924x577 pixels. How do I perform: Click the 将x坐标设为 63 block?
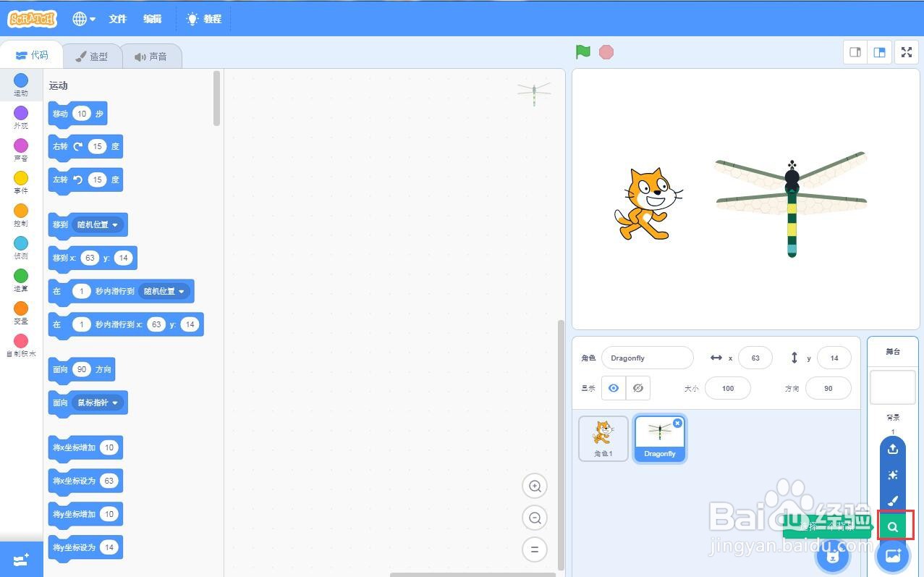85,481
